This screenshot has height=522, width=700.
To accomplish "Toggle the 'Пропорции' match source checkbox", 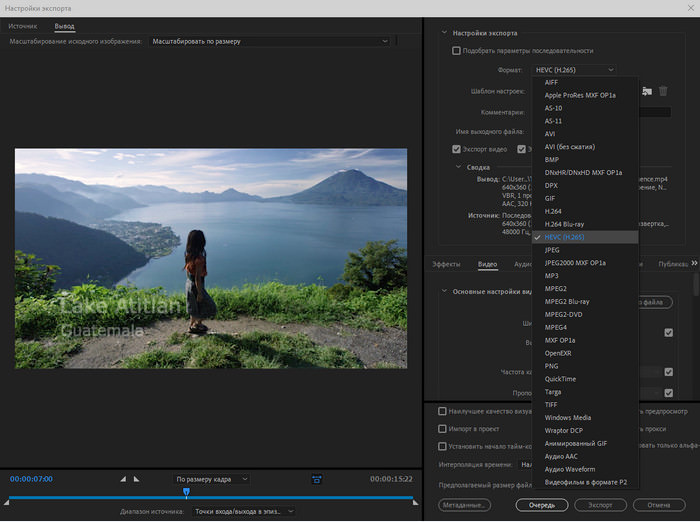I will [x=668, y=393].
